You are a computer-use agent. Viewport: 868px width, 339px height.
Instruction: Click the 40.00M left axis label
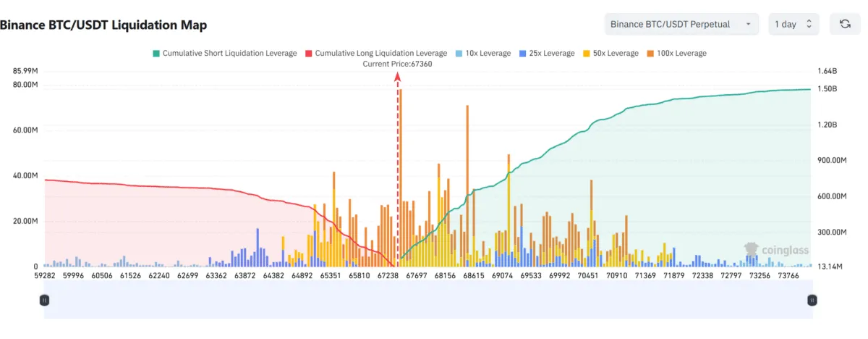pyautogui.click(x=26, y=176)
